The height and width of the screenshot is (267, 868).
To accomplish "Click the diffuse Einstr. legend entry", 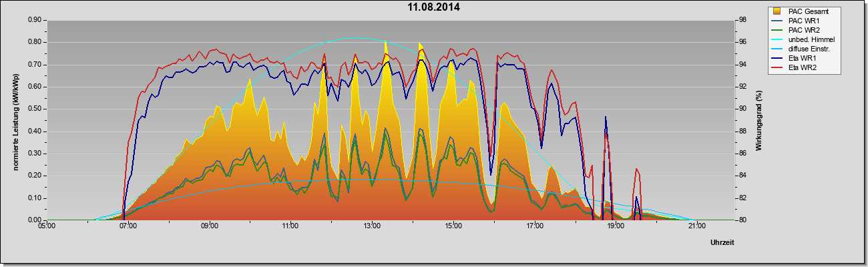I will tap(801, 49).
